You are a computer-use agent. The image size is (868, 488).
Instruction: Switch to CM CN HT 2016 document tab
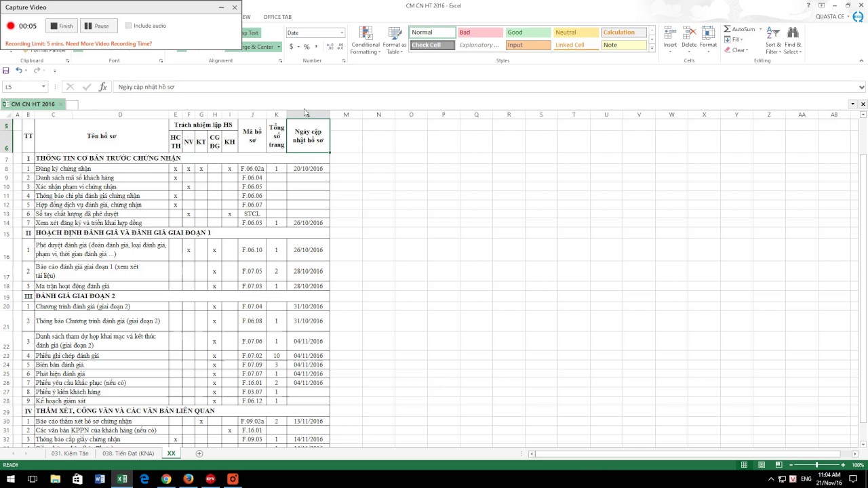point(33,104)
